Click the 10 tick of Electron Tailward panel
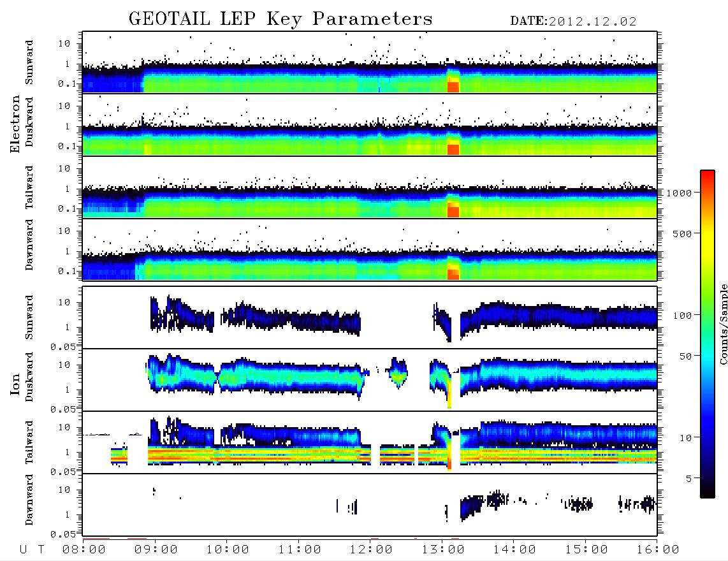This screenshot has height=561, width=728. click(64, 168)
